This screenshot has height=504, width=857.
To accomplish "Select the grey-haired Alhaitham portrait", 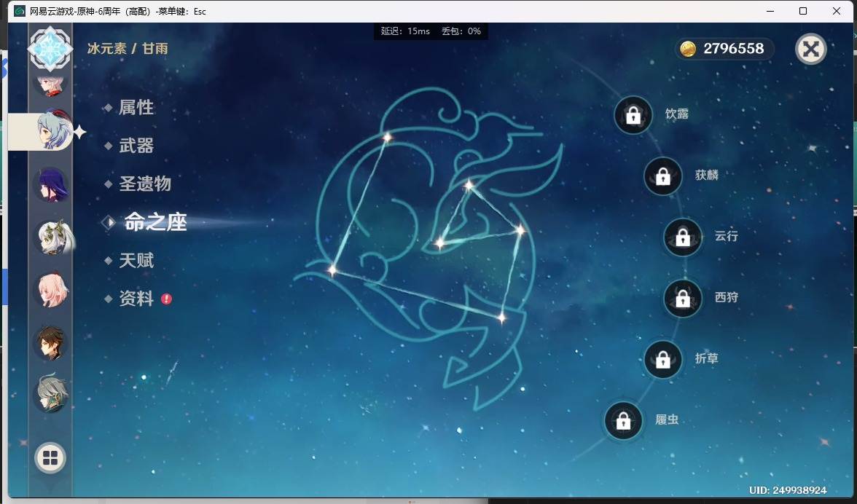I will (x=51, y=393).
